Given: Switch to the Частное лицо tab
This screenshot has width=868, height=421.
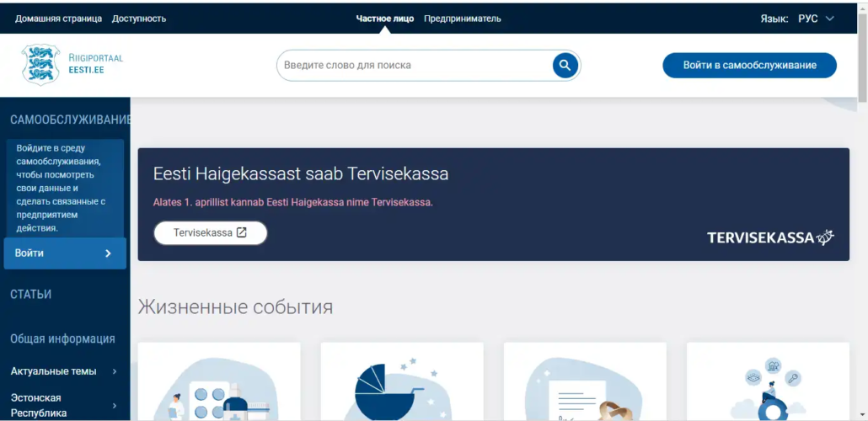Looking at the screenshot, I should point(385,19).
